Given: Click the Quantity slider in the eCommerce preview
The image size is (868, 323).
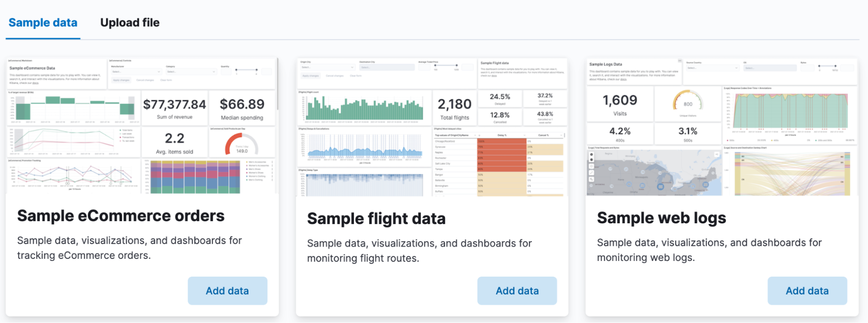Looking at the screenshot, I should point(246,70).
